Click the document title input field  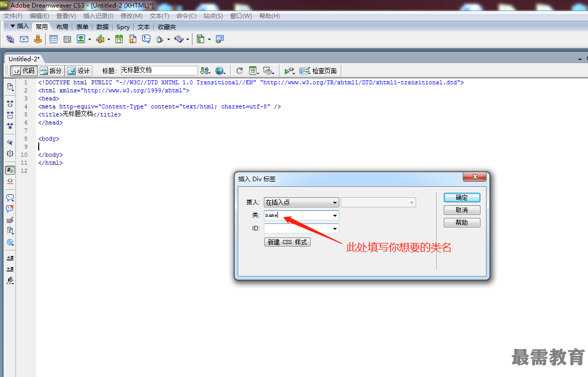tap(159, 70)
